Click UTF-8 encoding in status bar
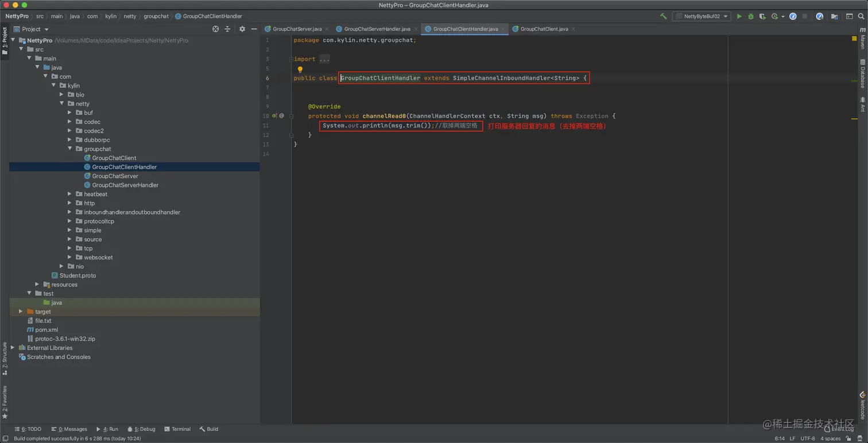 [x=807, y=438]
